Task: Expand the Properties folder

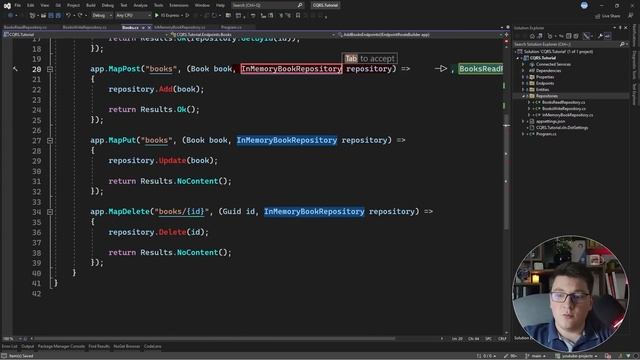Action: click(x=523, y=77)
